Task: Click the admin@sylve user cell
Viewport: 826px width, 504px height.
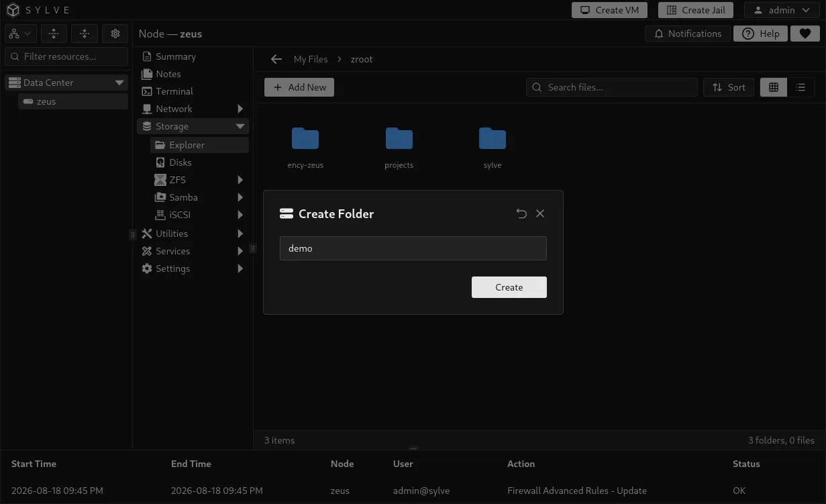Action: (421, 491)
